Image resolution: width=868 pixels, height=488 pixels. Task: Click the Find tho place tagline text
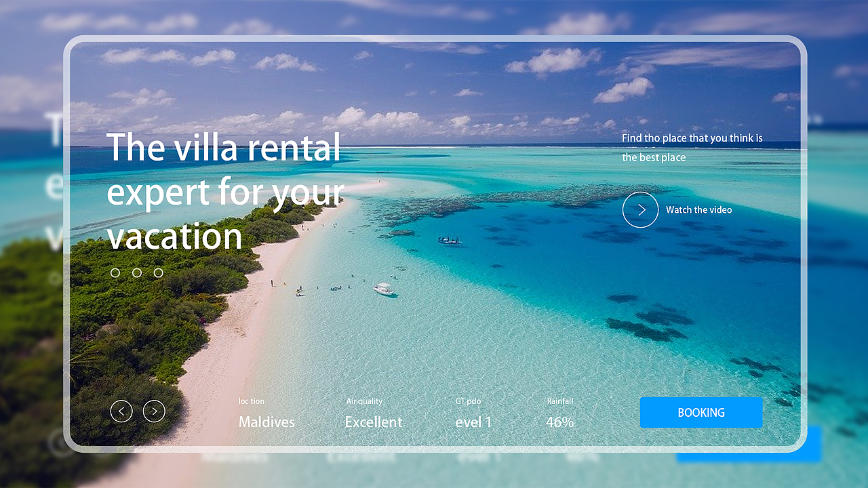click(x=692, y=148)
